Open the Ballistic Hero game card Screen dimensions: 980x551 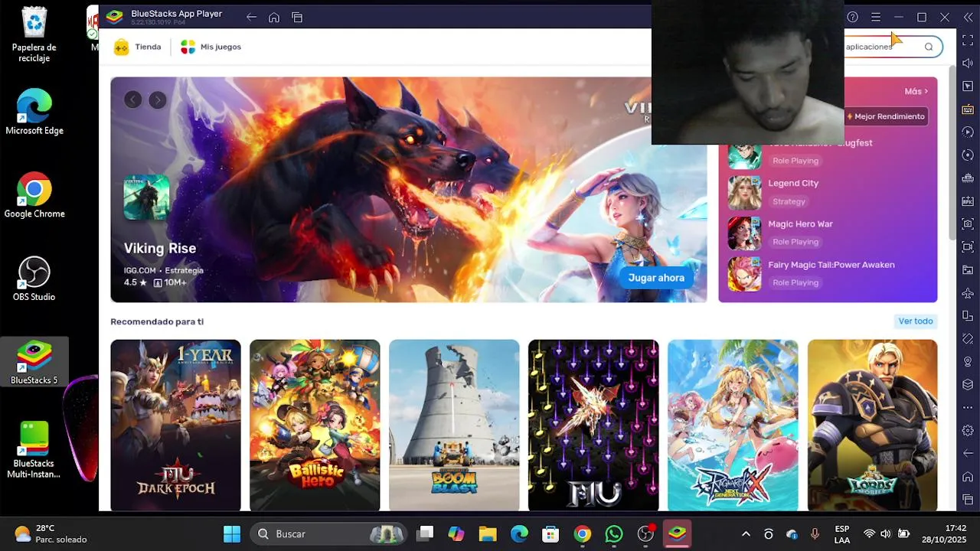315,425
